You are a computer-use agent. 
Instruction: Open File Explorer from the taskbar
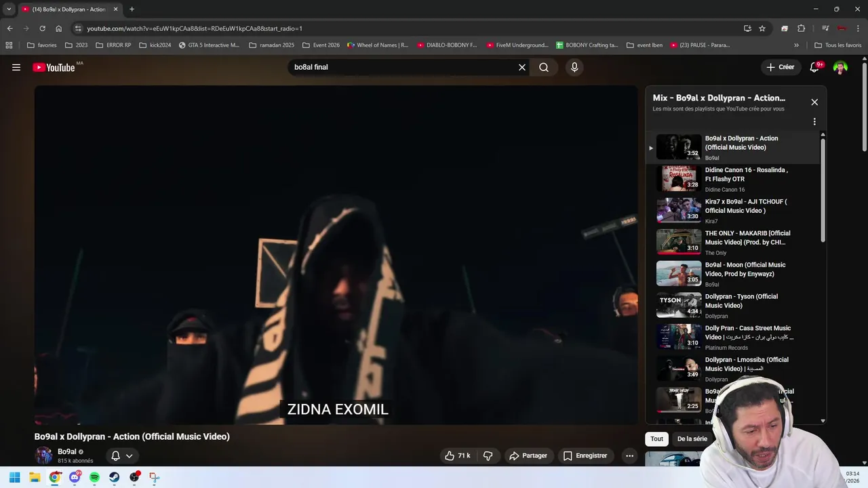point(35,477)
